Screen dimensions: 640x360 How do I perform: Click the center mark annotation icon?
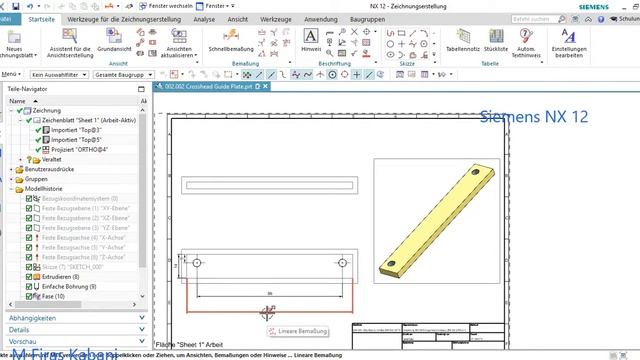(x=367, y=32)
